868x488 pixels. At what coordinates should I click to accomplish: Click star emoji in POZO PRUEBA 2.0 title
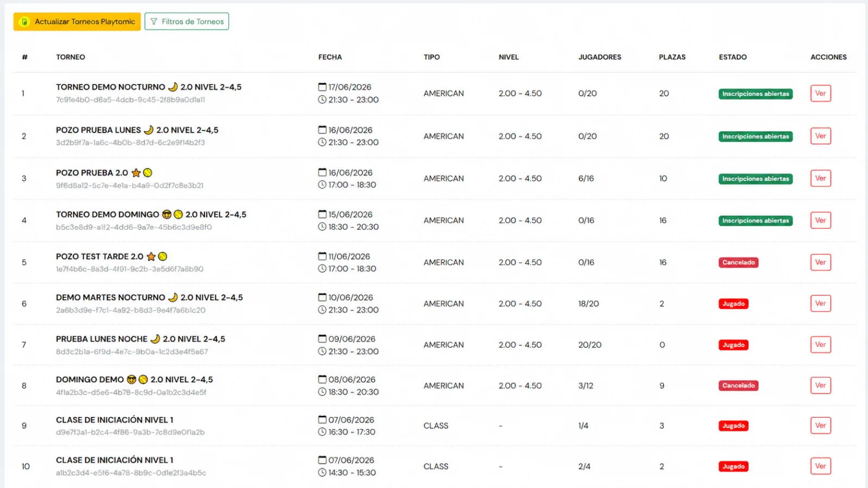click(136, 172)
